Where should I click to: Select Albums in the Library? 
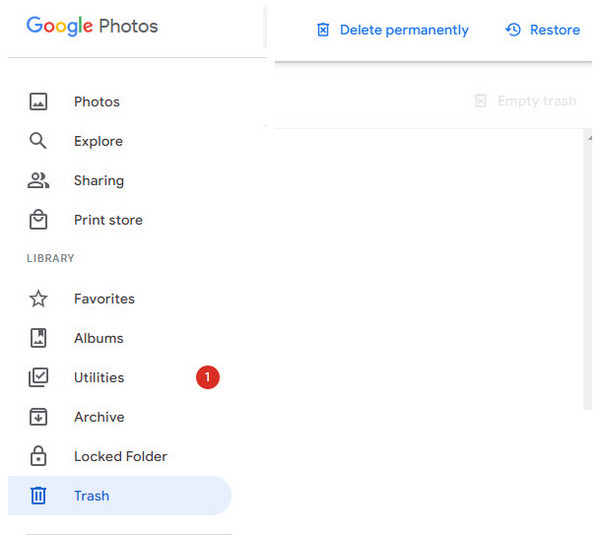pyautogui.click(x=99, y=338)
